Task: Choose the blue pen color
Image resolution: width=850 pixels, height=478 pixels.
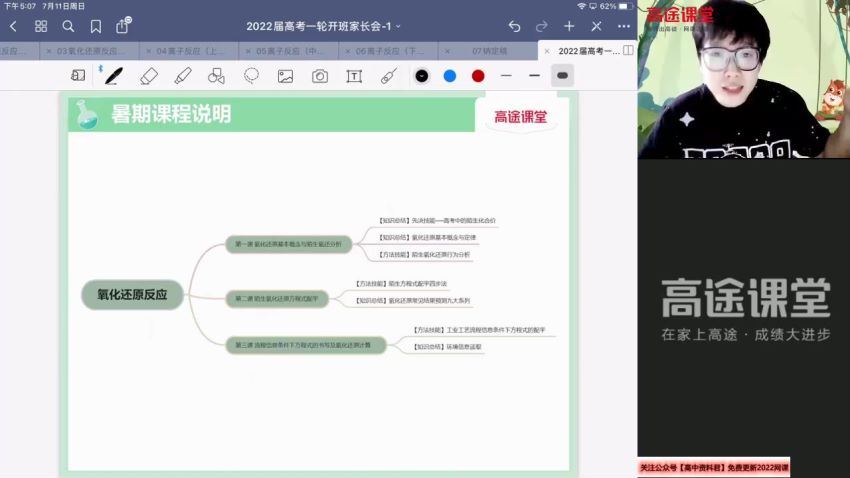Action: (450, 76)
